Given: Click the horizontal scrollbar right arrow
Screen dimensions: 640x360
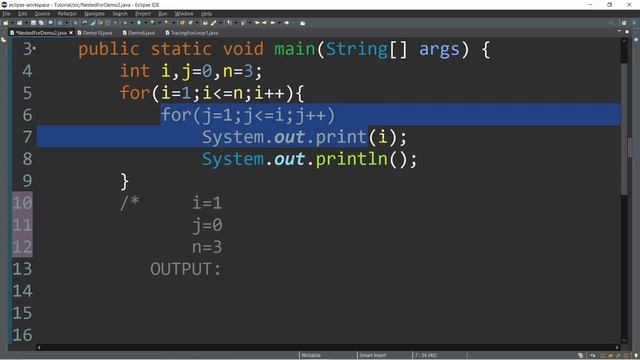Looking at the screenshot, I should [x=617, y=347].
